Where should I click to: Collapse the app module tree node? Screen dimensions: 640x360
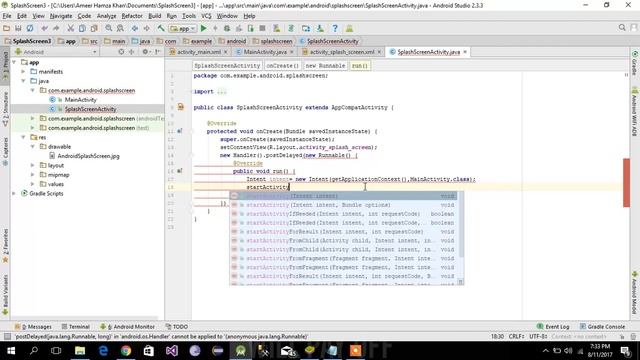click(14, 62)
